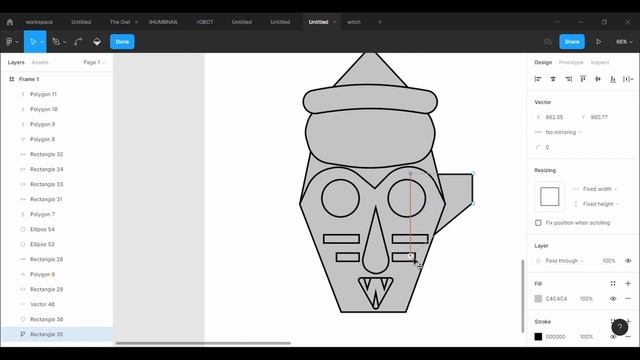Open the Fixed height constraint dropdown
640x360 pixels.
[601, 204]
